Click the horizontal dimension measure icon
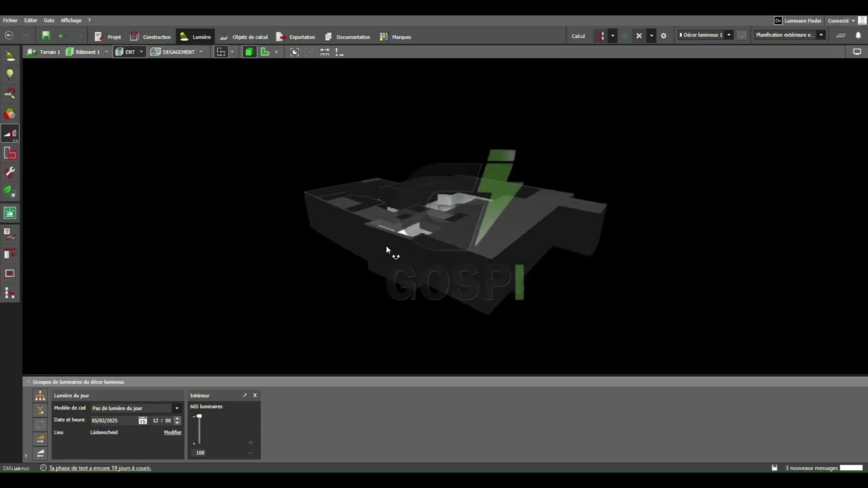 tap(325, 52)
